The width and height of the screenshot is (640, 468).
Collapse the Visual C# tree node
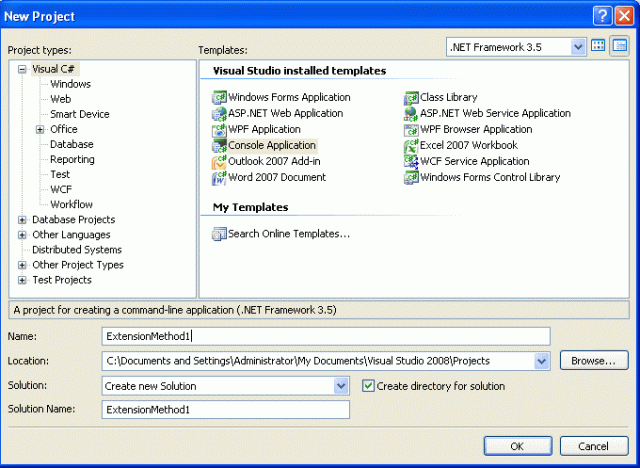coord(22,69)
